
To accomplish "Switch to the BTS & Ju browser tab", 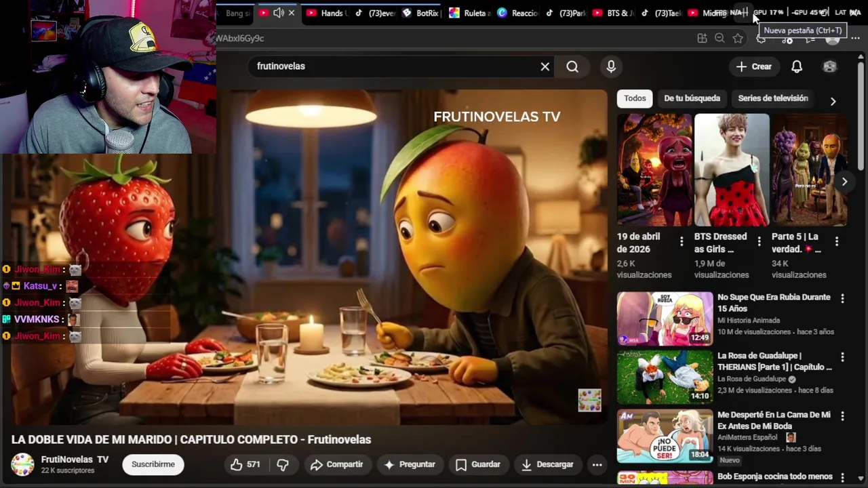I will point(614,13).
